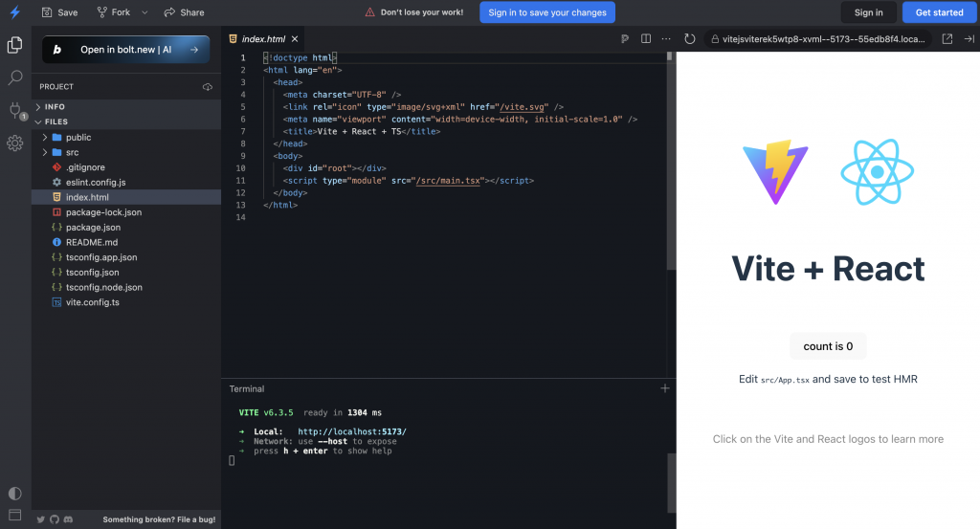Click the Vite logo in preview

pos(775,172)
